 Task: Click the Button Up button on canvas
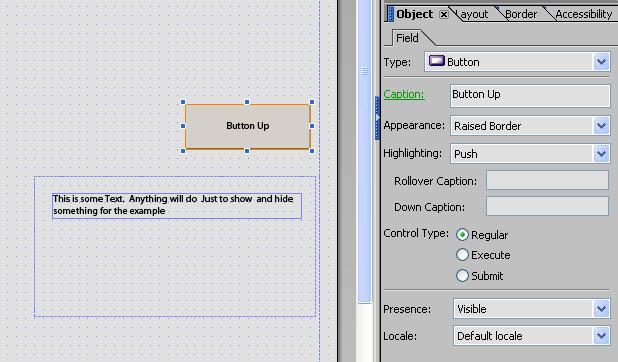click(x=248, y=126)
